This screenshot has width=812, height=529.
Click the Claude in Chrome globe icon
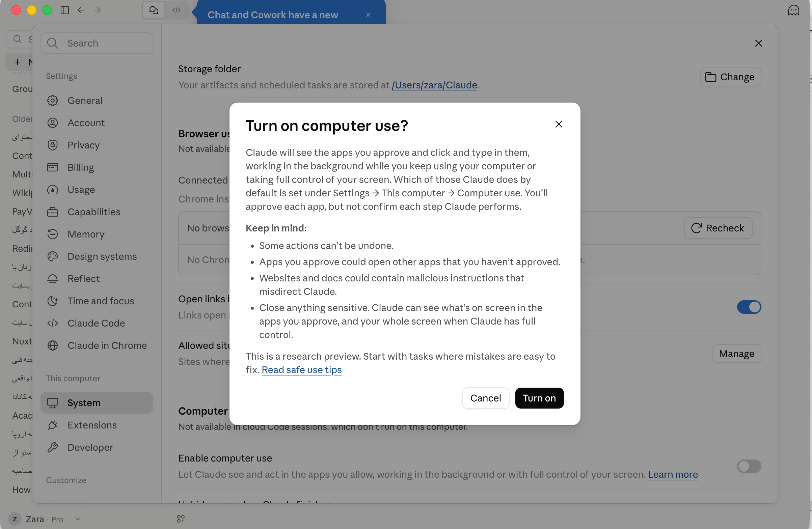click(x=53, y=345)
